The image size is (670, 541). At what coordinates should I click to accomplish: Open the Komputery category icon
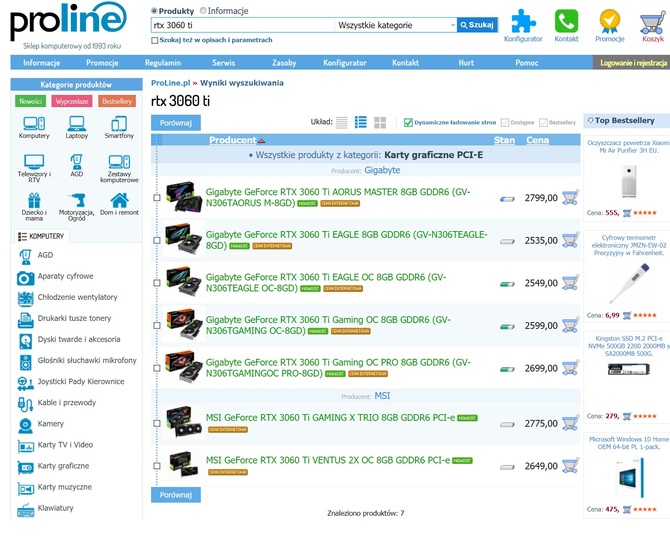pos(34,123)
